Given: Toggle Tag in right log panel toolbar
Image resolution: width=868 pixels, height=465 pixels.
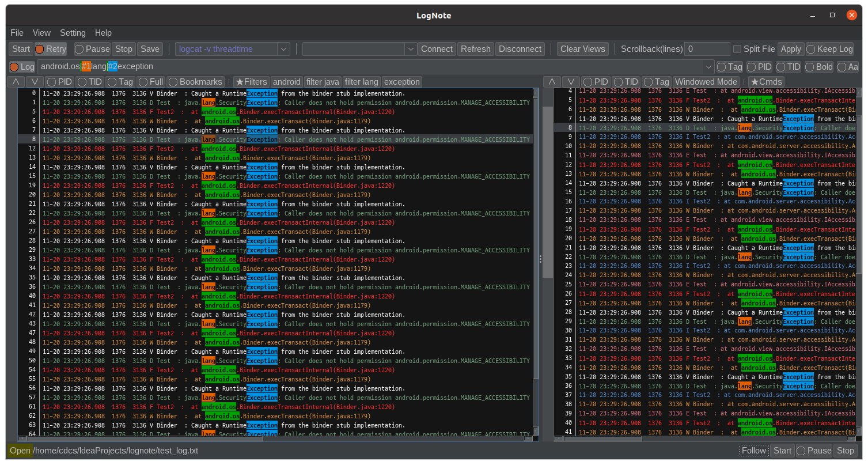Looking at the screenshot, I should pos(657,82).
